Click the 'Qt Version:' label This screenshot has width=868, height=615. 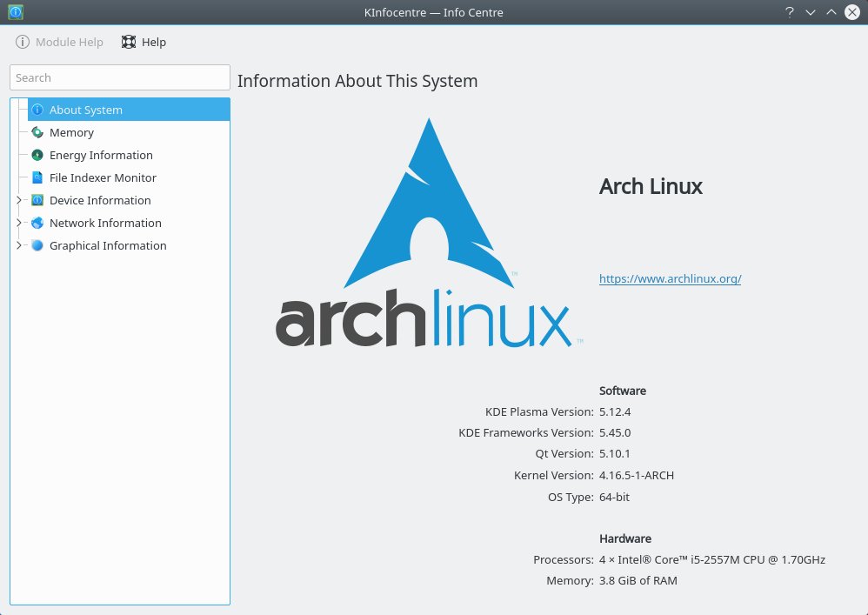coord(564,454)
